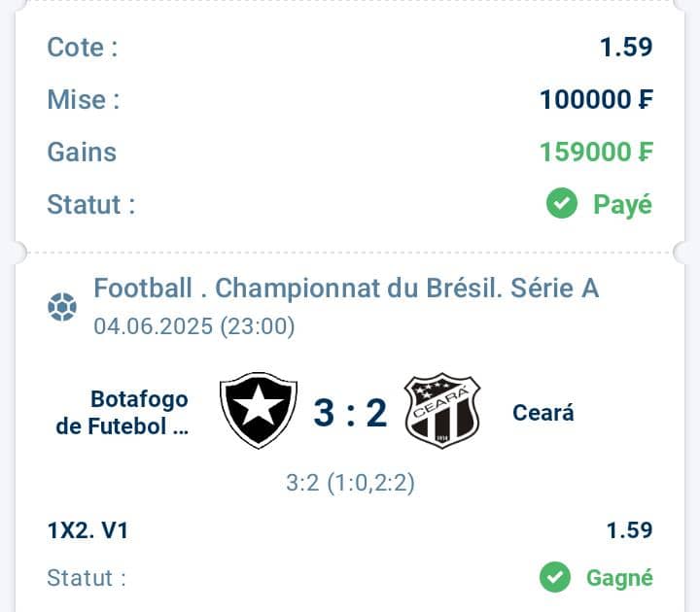This screenshot has width=700, height=612.
Task: Click the green Payé checkmark icon
Action: click(x=562, y=203)
